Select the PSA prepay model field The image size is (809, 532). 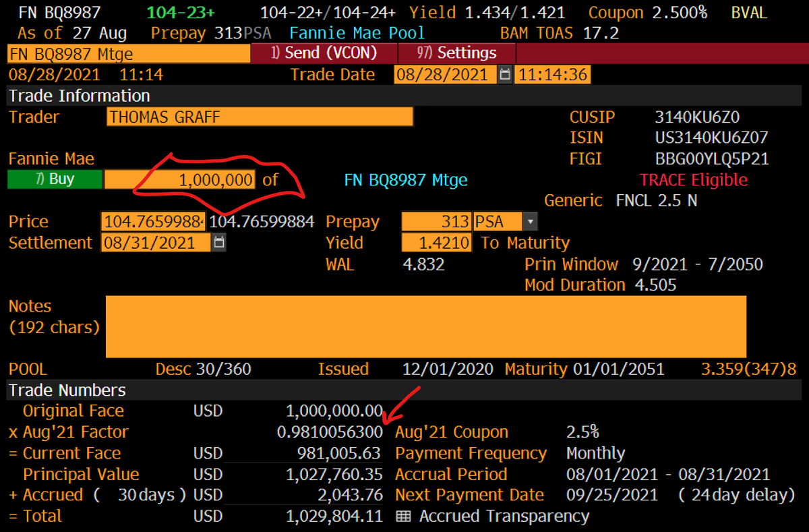point(498,222)
